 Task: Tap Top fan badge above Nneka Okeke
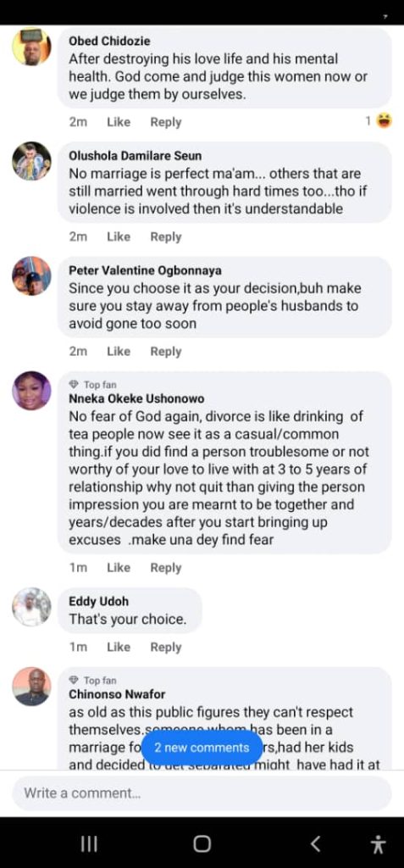point(92,384)
